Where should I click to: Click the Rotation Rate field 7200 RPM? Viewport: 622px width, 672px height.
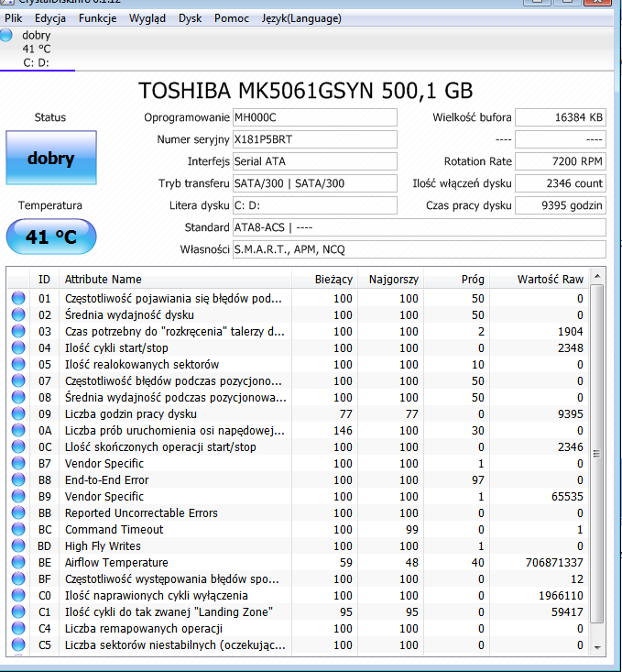click(561, 161)
